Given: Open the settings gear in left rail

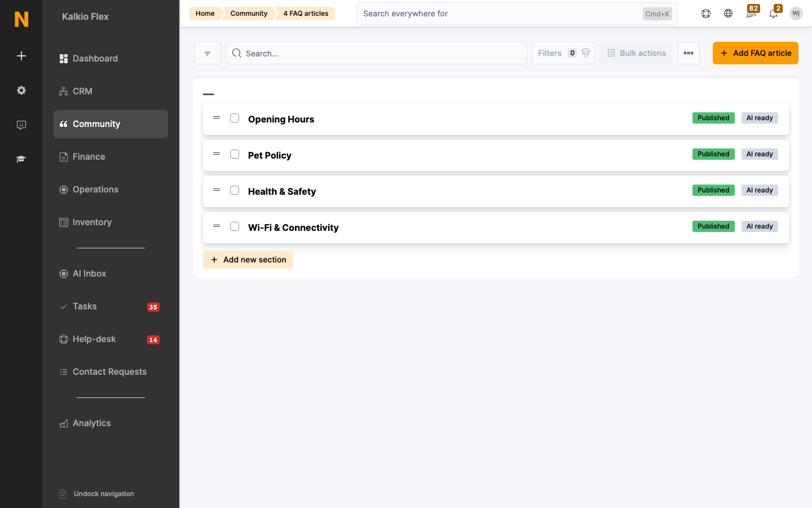Looking at the screenshot, I should (x=21, y=90).
